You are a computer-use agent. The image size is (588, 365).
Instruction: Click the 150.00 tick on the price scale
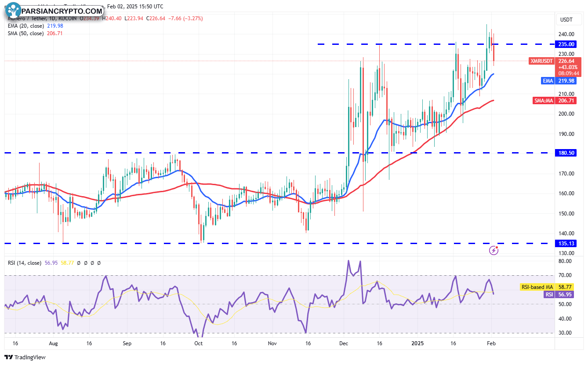(567, 214)
